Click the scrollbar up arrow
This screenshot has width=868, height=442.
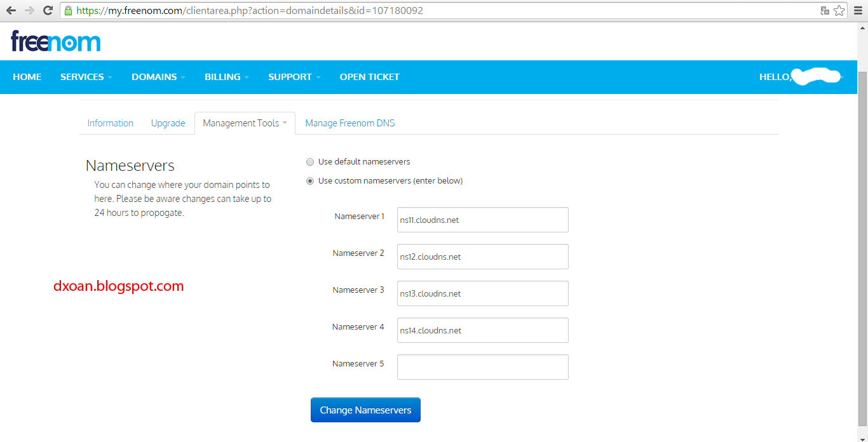click(862, 29)
